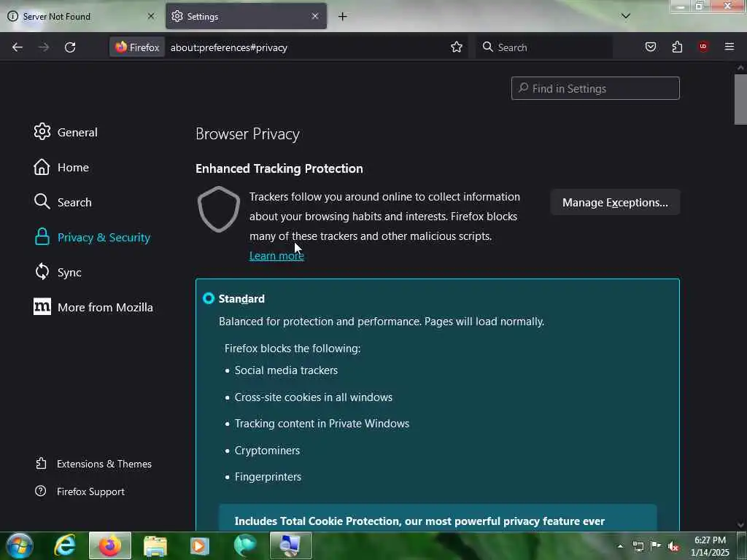
Task: Open the list all tabs chevron
Action: point(625,16)
